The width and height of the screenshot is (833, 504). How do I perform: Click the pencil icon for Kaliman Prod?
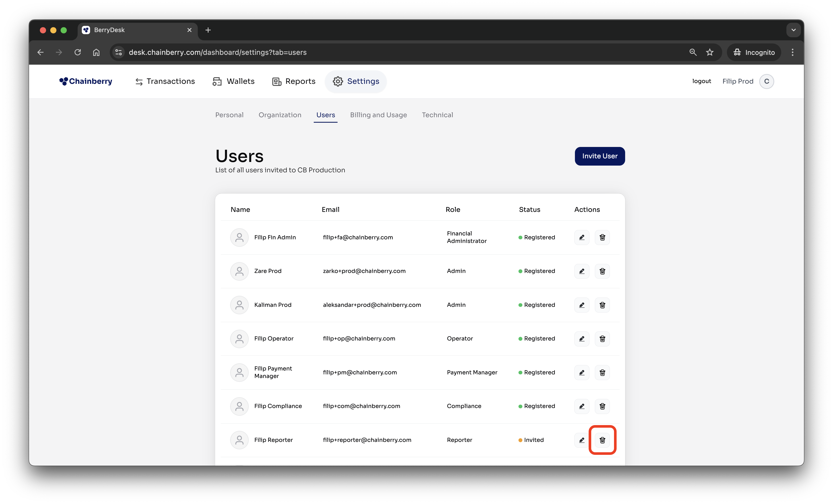(581, 305)
